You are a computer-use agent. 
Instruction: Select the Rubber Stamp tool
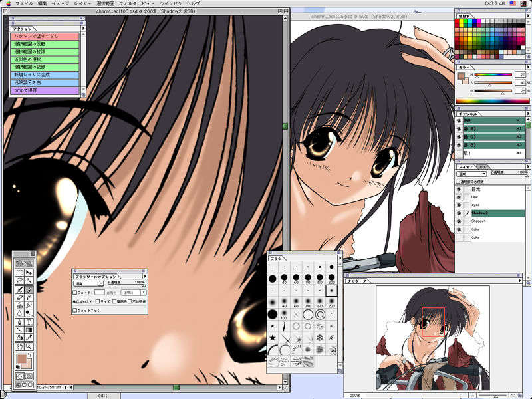tap(20, 305)
